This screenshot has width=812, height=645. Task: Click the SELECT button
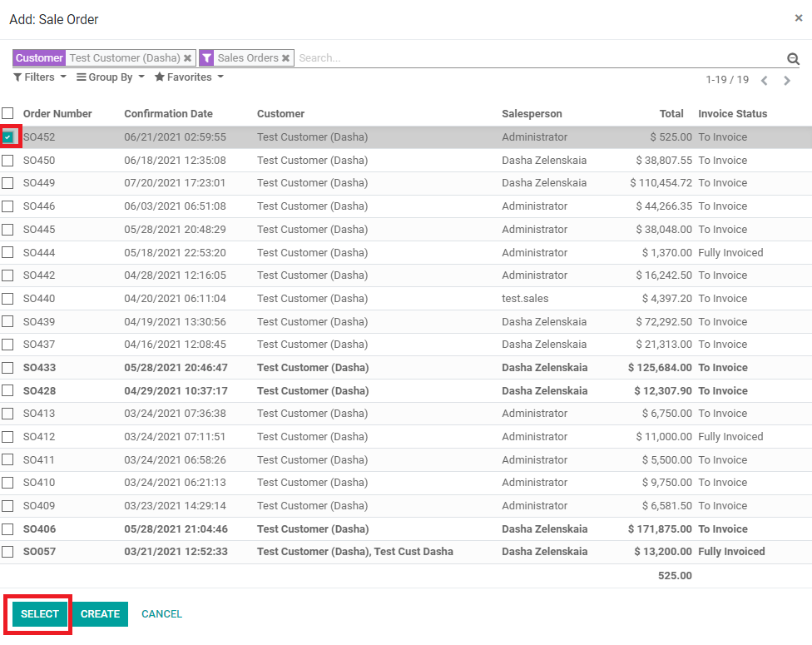[x=40, y=614]
